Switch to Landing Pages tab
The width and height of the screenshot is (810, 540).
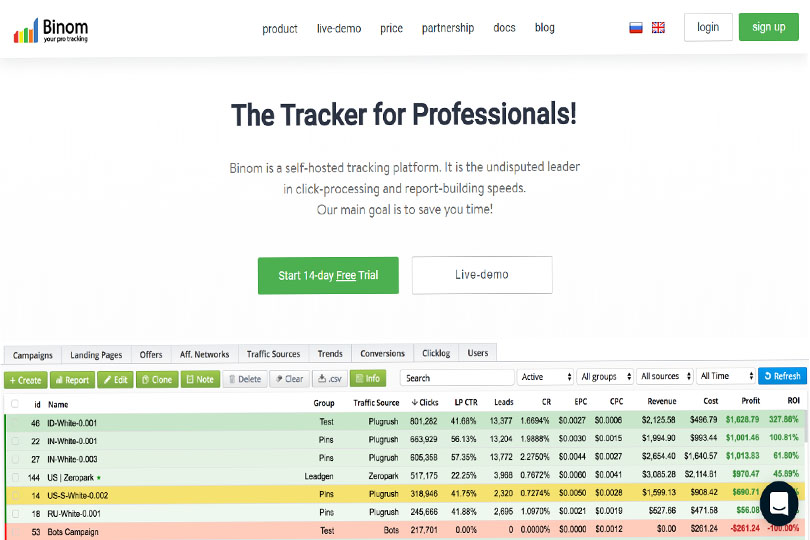click(x=96, y=355)
